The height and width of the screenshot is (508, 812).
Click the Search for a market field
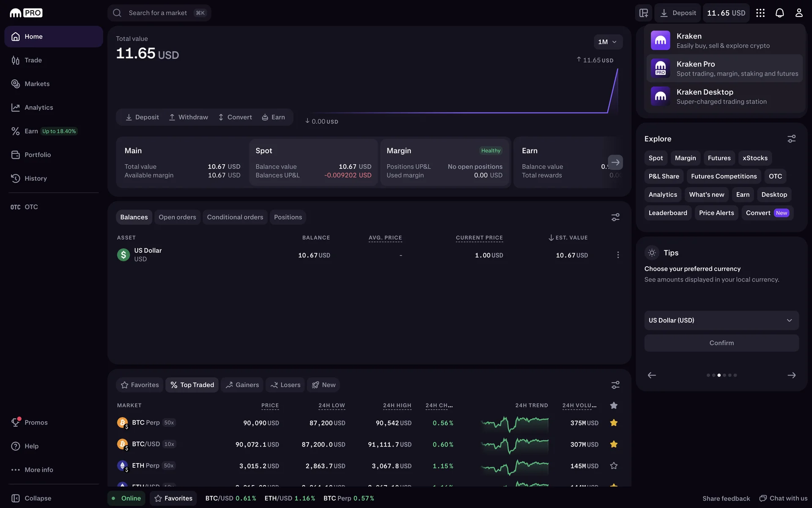point(159,13)
